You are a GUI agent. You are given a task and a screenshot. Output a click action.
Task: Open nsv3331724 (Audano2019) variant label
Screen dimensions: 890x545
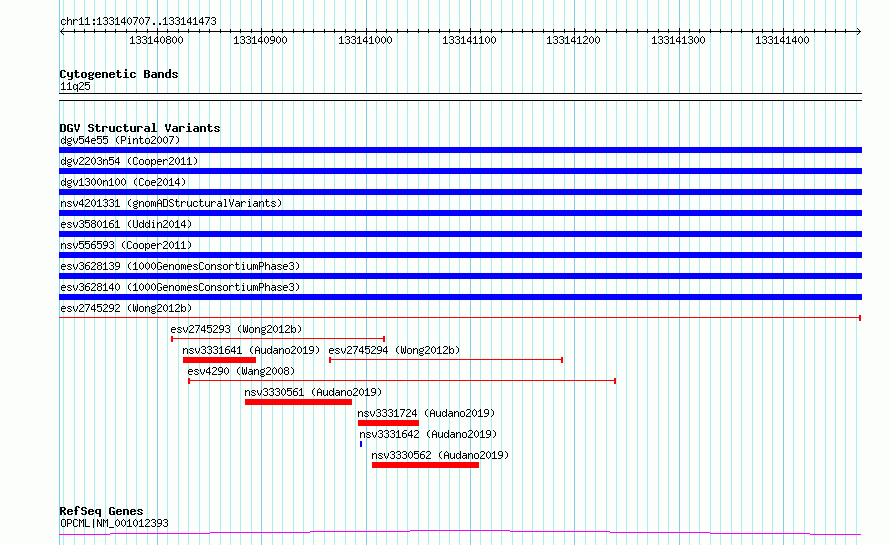click(426, 413)
